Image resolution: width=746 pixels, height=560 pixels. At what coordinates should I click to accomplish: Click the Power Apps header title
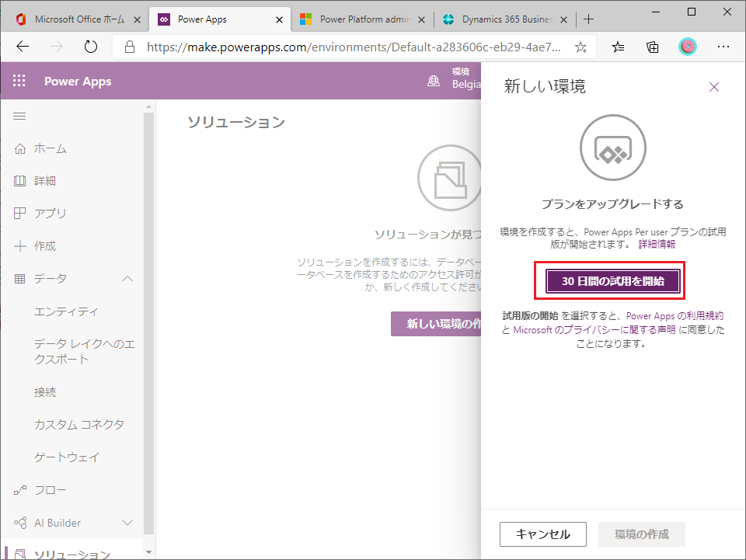point(78,82)
